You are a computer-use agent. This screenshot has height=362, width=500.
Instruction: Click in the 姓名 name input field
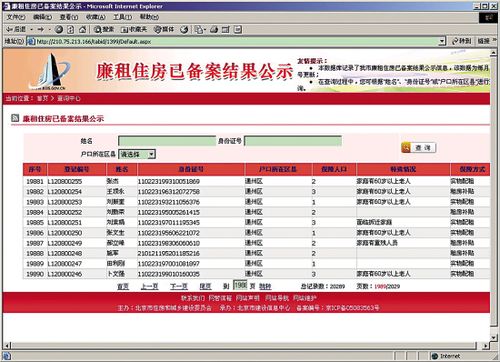coord(167,141)
